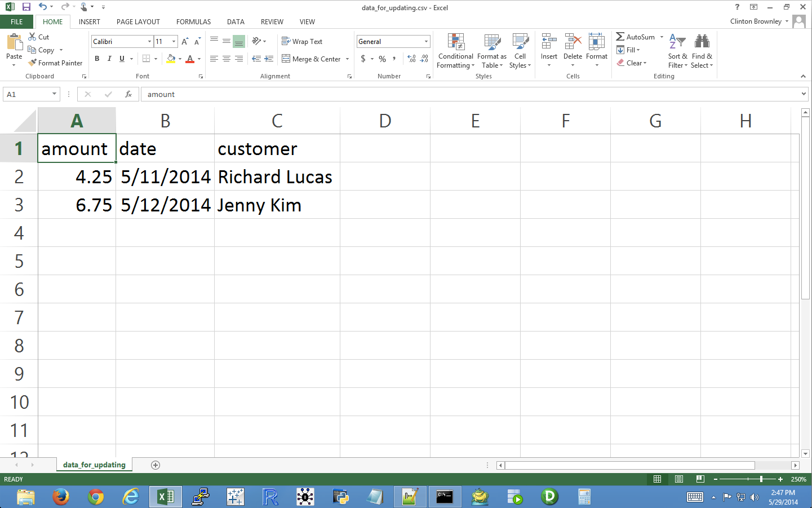Image resolution: width=812 pixels, height=508 pixels.
Task: Toggle bold formatting
Action: pyautogui.click(x=96, y=58)
